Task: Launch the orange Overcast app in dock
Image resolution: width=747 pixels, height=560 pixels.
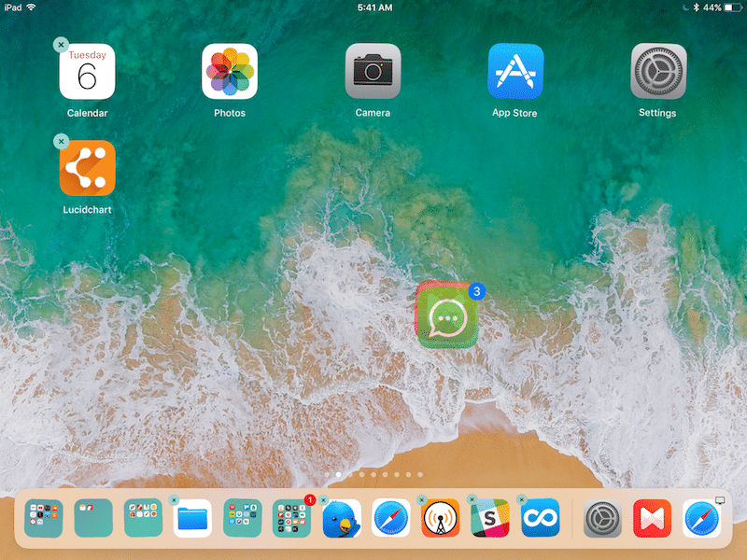Action: pos(441,518)
